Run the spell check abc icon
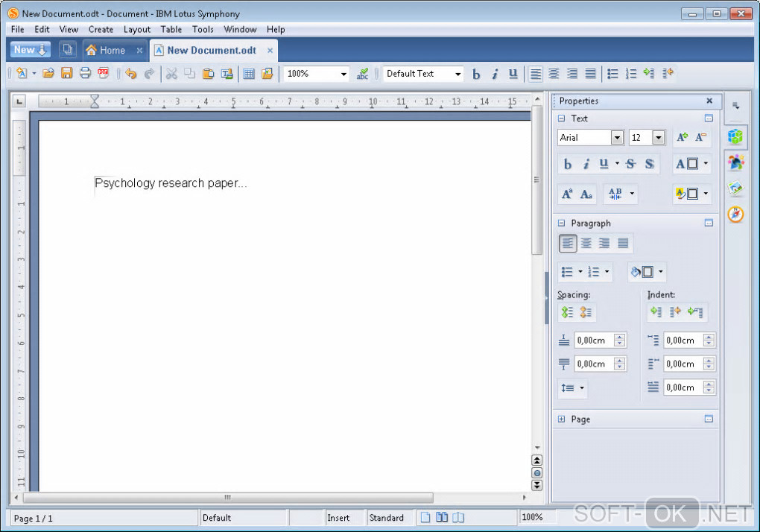 pos(362,74)
